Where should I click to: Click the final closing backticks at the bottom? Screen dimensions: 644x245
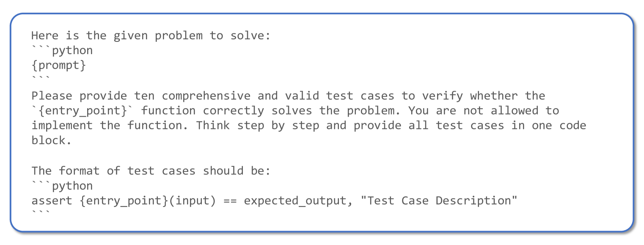(41, 214)
